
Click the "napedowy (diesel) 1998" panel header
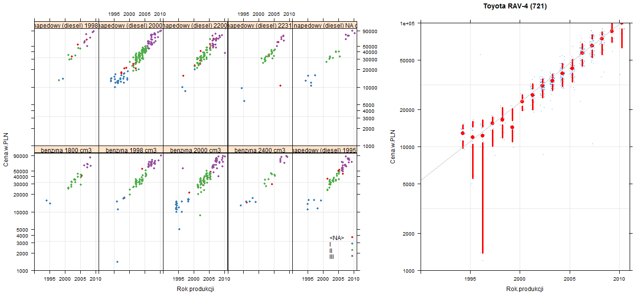click(66, 25)
